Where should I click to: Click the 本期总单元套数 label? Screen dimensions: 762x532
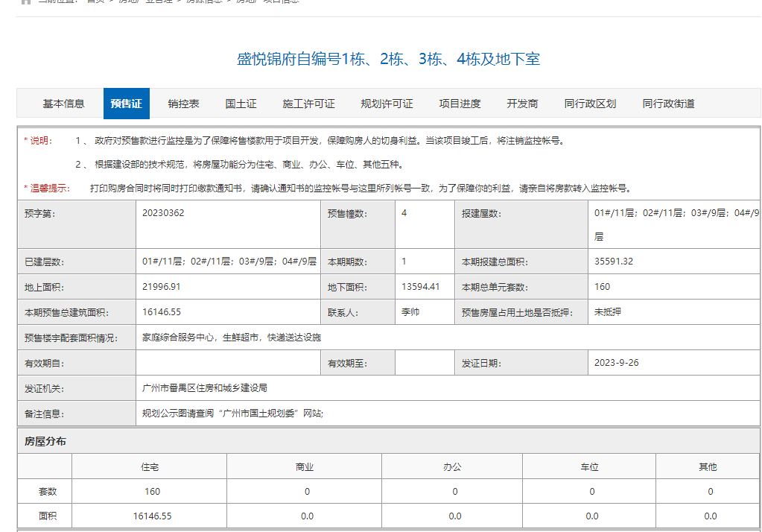click(495, 288)
